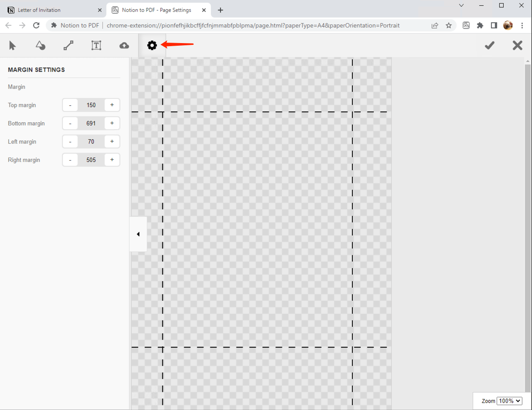Image resolution: width=532 pixels, height=410 pixels.
Task: Cancel editing with the X icon
Action: [517, 45]
